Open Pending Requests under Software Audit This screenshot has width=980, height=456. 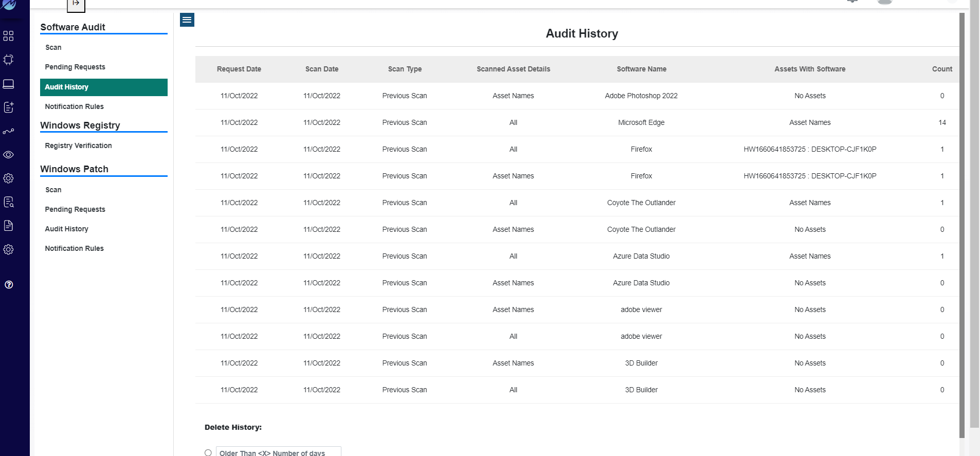click(x=75, y=67)
